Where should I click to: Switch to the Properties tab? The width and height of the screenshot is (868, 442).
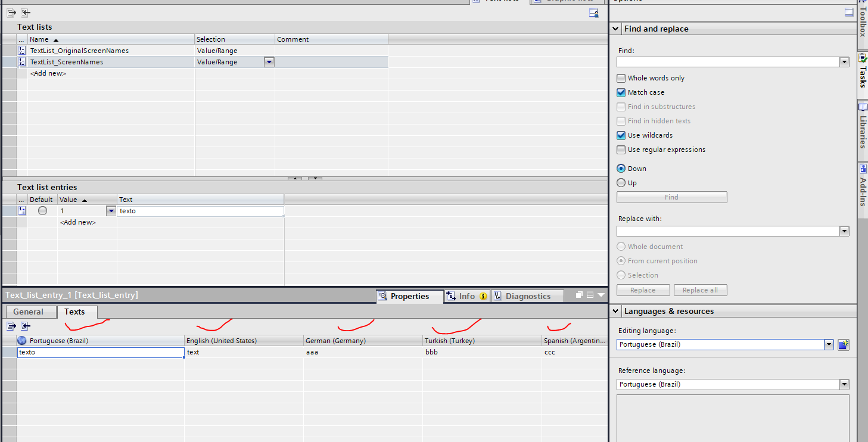410,296
